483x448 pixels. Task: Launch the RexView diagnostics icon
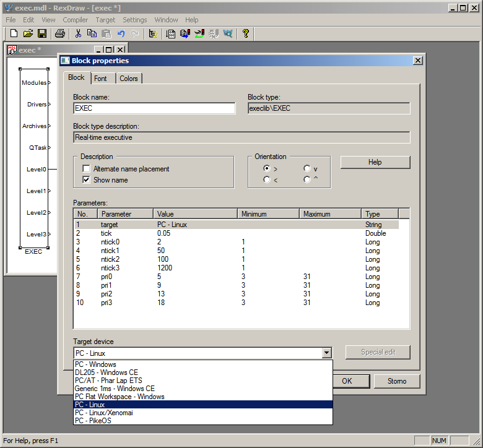click(228, 33)
